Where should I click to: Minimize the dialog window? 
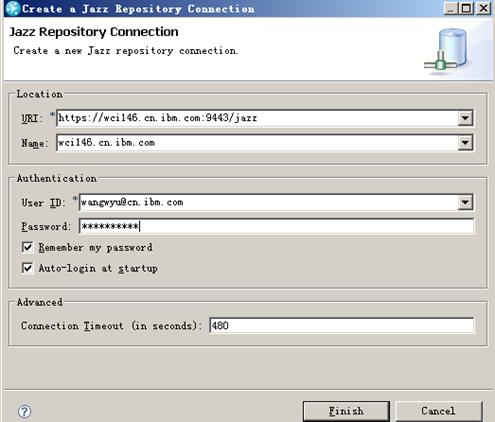(451, 8)
